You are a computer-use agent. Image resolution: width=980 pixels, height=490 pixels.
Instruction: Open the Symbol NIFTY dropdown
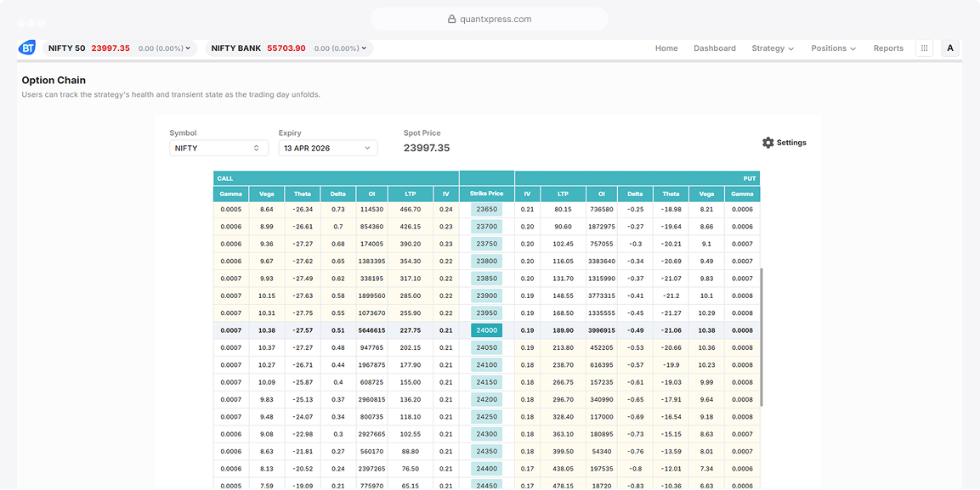[x=218, y=148]
